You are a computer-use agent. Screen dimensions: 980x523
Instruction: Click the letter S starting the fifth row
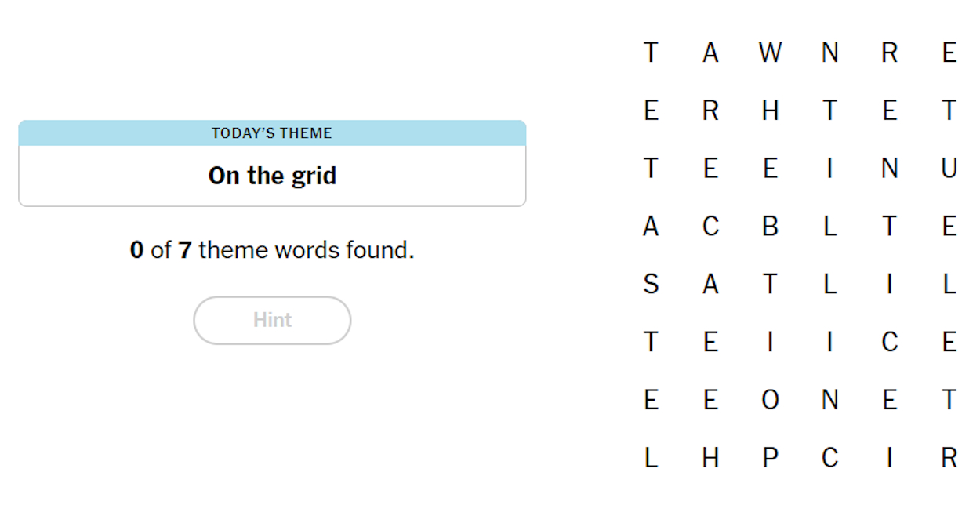[x=651, y=284]
